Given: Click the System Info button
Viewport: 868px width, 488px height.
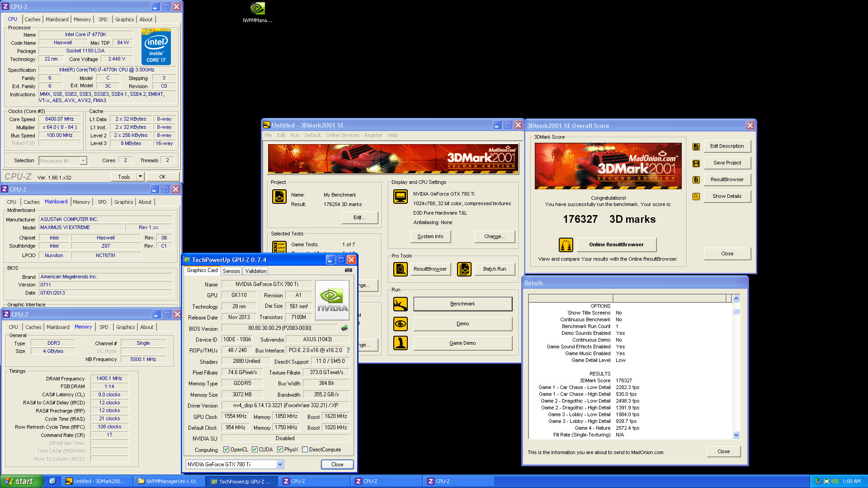Looking at the screenshot, I should coord(430,236).
